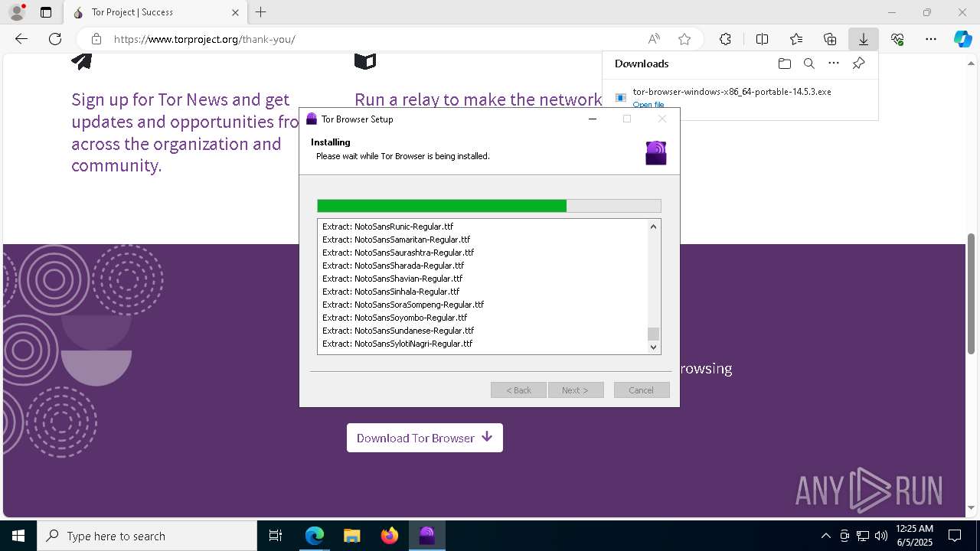Click the Back button in setup
The image size is (980, 551).
[518, 390]
